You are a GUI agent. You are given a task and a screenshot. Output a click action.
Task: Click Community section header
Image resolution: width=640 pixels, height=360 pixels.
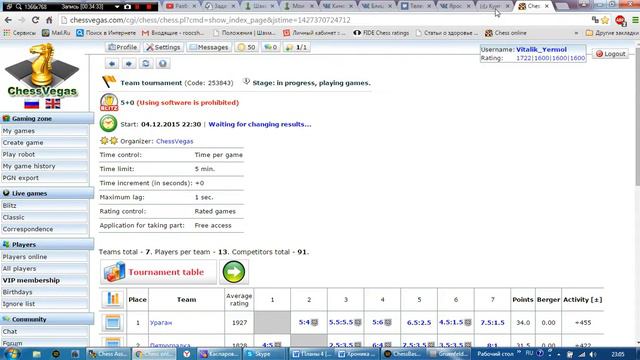click(x=47, y=320)
